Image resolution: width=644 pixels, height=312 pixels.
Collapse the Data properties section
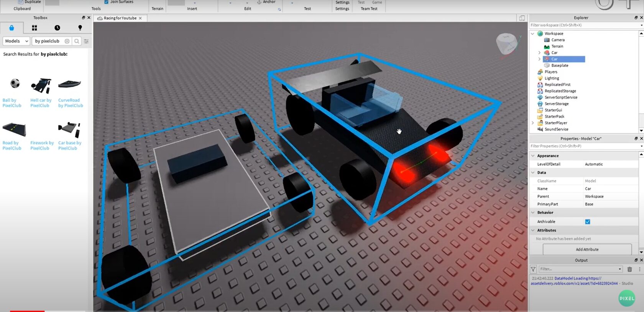pos(533,173)
